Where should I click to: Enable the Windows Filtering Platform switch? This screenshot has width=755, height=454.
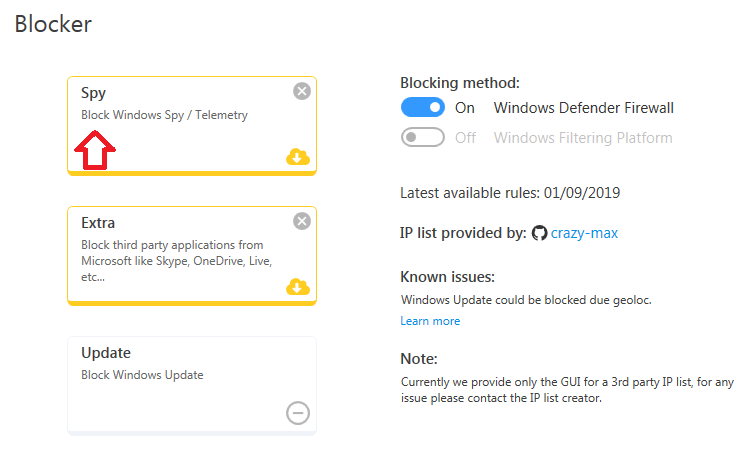[x=423, y=138]
